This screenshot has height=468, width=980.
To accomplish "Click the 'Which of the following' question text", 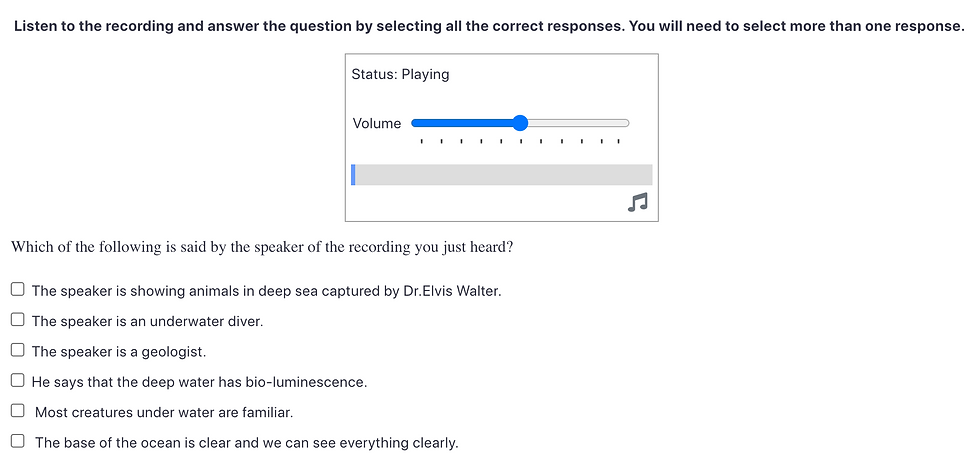I will (262, 247).
